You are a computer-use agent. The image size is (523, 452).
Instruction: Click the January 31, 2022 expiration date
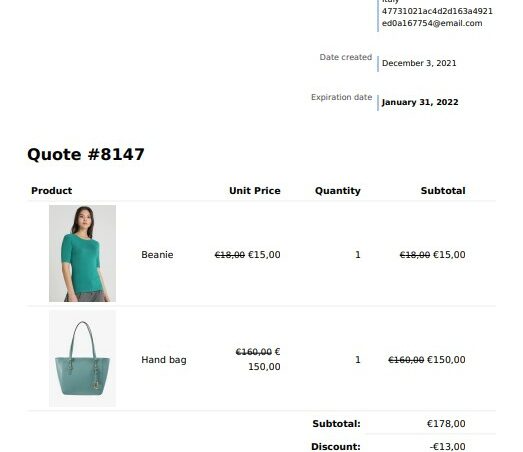[420, 102]
